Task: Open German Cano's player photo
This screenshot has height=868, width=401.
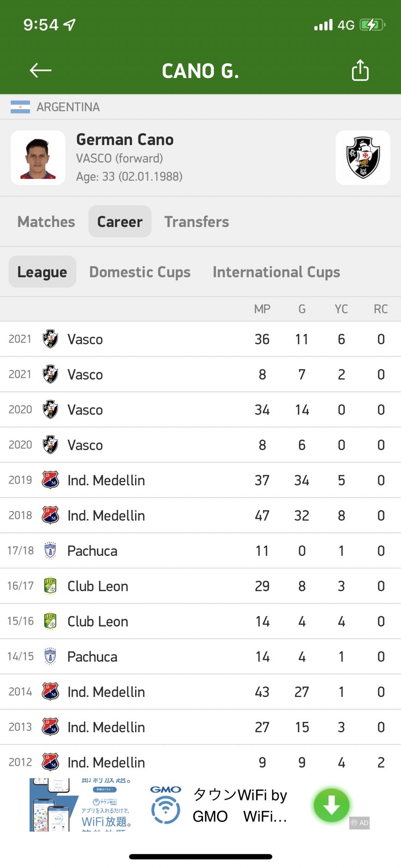Action: point(38,158)
